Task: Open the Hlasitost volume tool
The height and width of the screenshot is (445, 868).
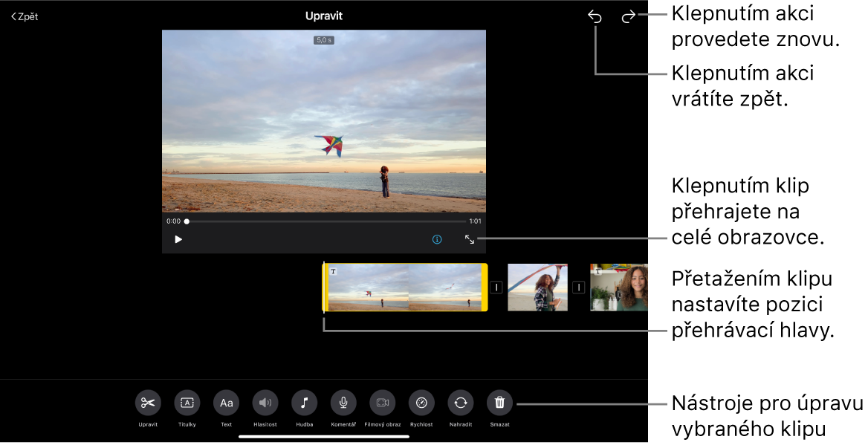Action: [x=265, y=403]
